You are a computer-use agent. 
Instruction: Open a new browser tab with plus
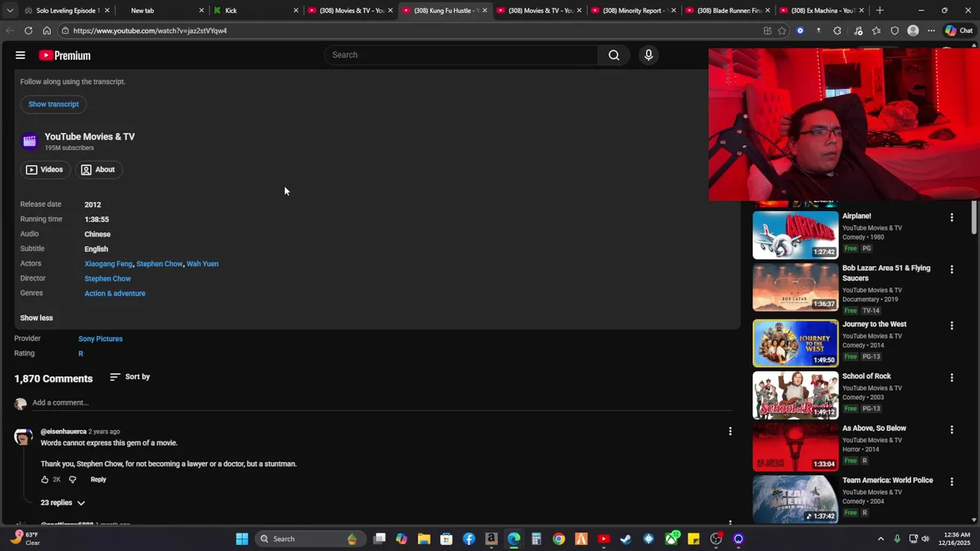(x=880, y=11)
